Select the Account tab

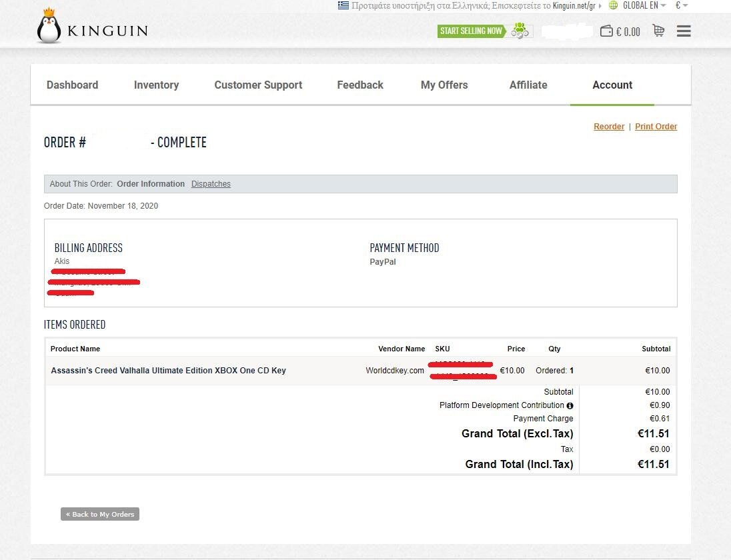[612, 85]
